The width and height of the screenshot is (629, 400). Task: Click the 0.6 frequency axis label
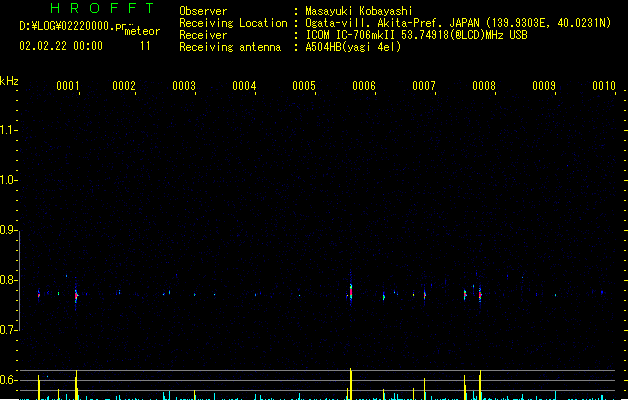click(7, 380)
